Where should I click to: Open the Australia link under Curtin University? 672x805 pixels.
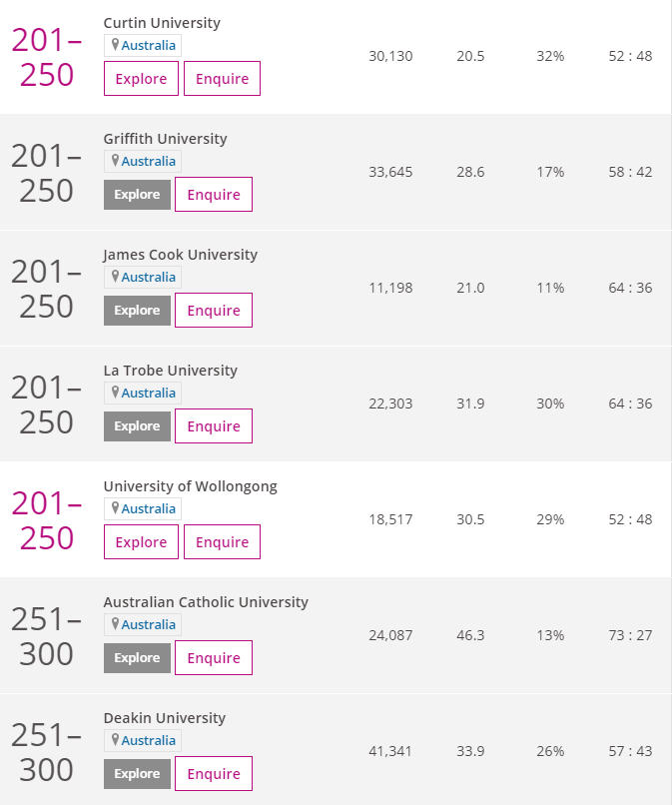(149, 45)
